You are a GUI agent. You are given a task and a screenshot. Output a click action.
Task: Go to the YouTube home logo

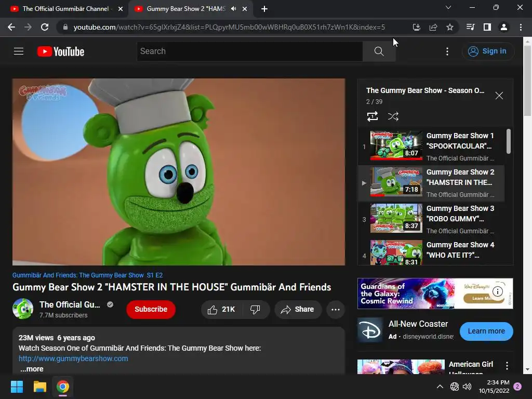(x=61, y=51)
